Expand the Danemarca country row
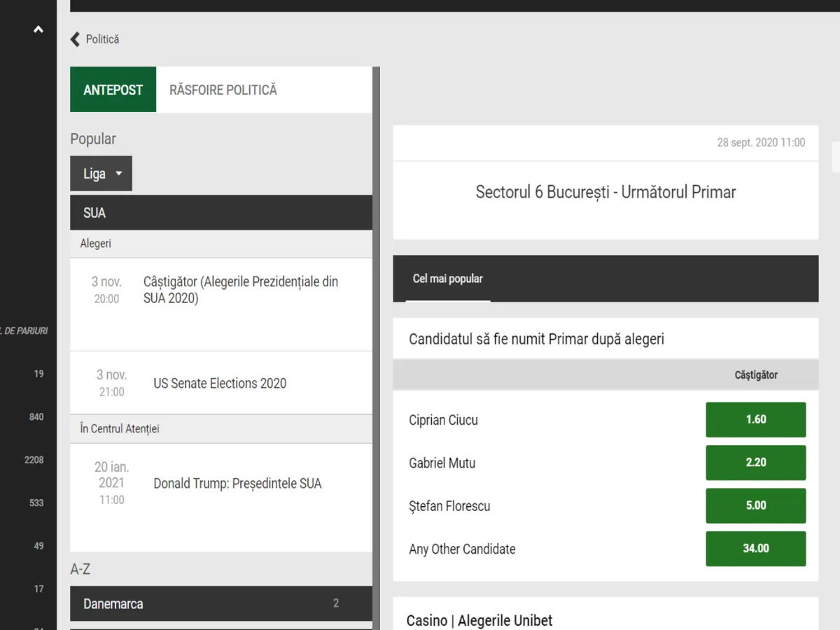This screenshot has width=840, height=630. (x=220, y=603)
